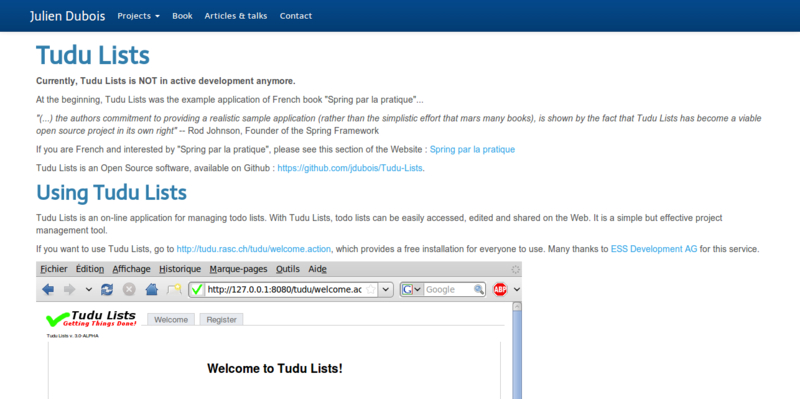Click the back arrow icon in screenshot

coord(48,290)
